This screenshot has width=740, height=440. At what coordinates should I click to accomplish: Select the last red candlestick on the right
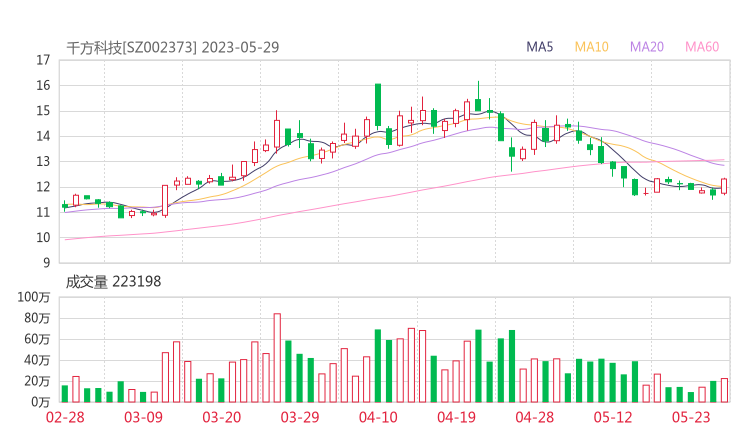tap(724, 186)
